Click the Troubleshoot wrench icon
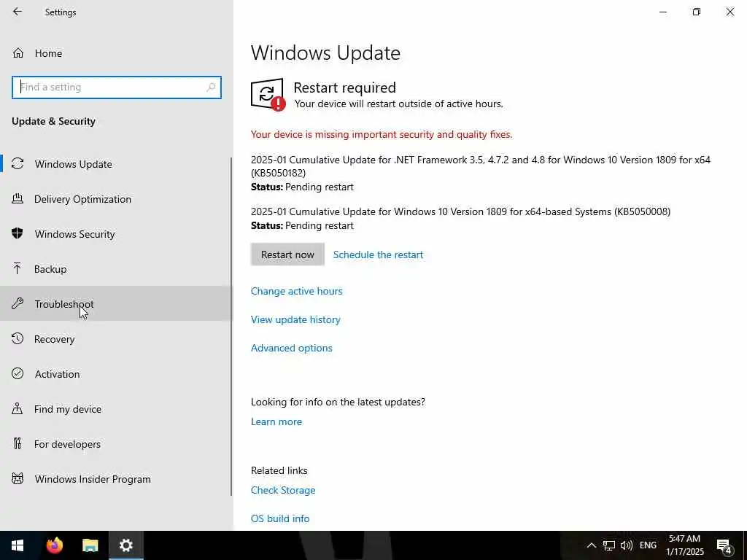 [18, 304]
